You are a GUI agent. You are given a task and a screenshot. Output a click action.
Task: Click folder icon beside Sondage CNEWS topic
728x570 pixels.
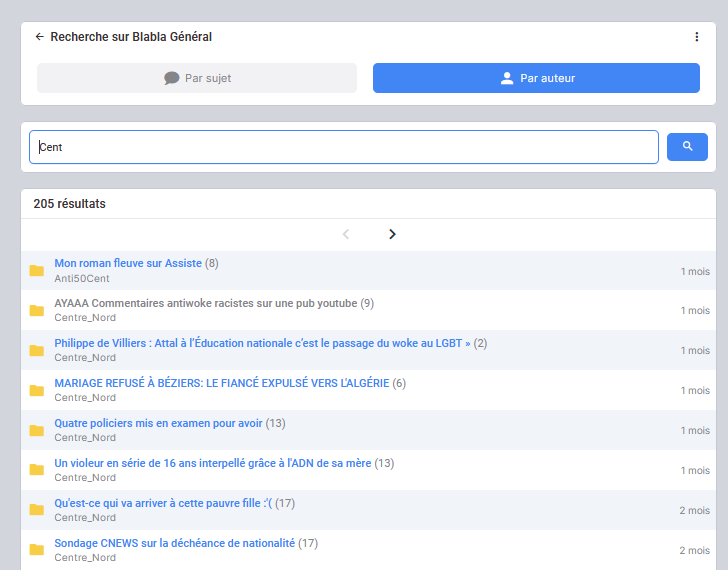tap(37, 550)
